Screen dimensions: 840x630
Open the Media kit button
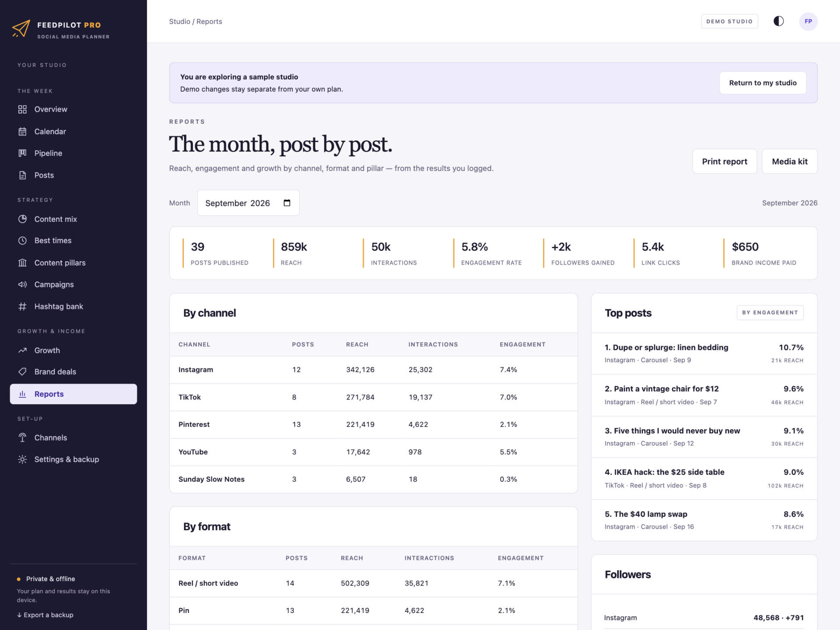click(x=790, y=161)
